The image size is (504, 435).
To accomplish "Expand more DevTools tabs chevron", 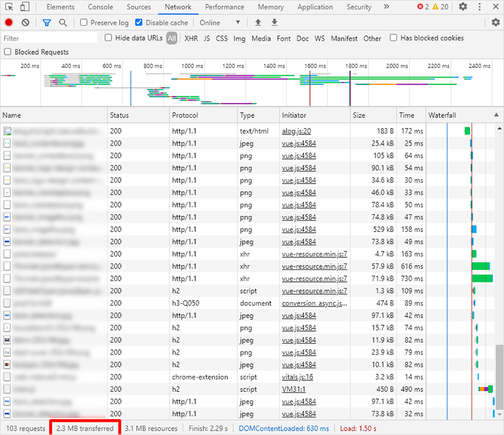I will [386, 7].
